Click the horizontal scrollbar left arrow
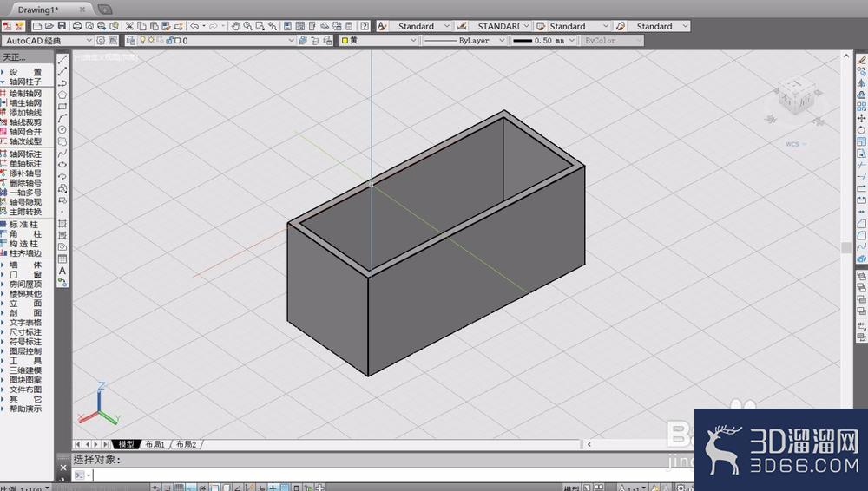 [589, 444]
